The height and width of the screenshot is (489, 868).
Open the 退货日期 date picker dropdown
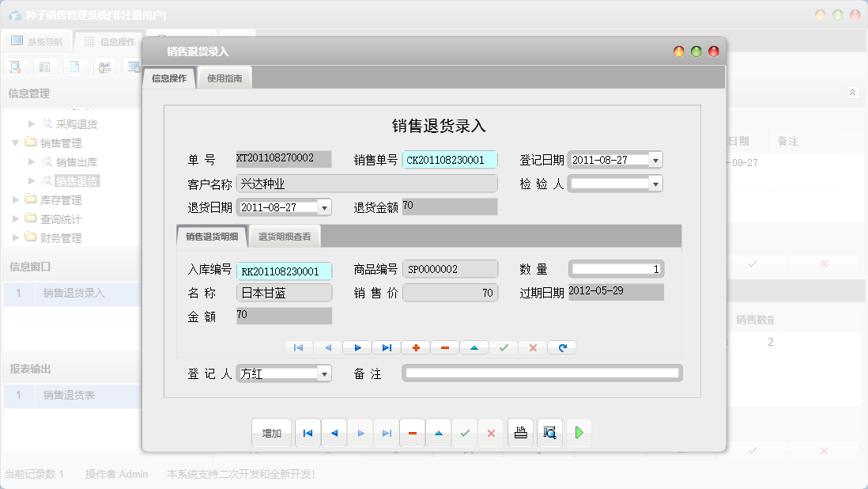click(x=324, y=207)
